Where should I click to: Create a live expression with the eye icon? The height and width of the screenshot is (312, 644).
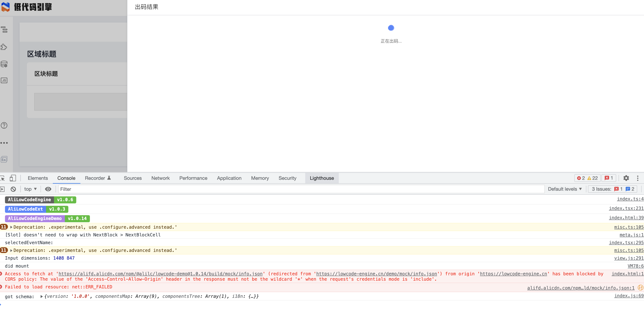(x=48, y=189)
